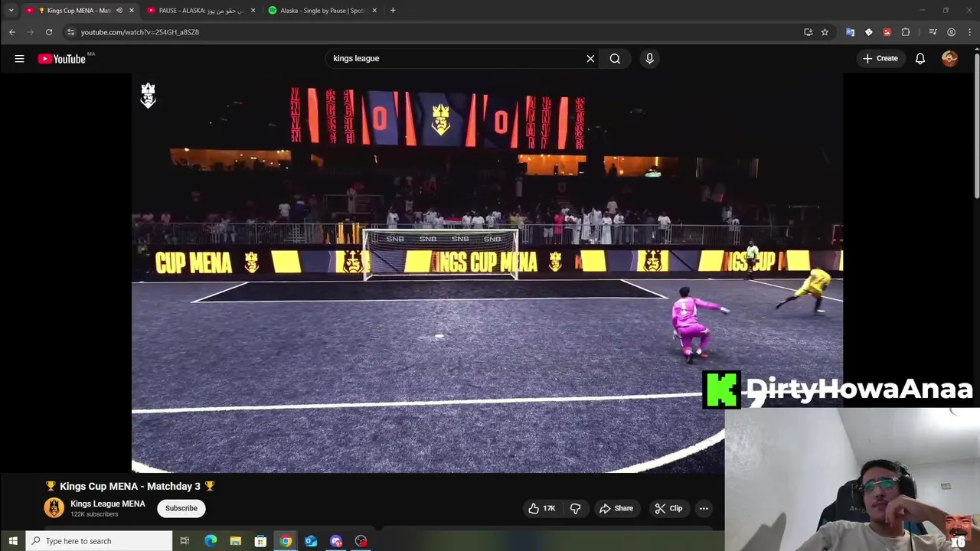Viewport: 980px width, 551px height.
Task: Open File Explorer from taskbar
Action: (x=235, y=541)
